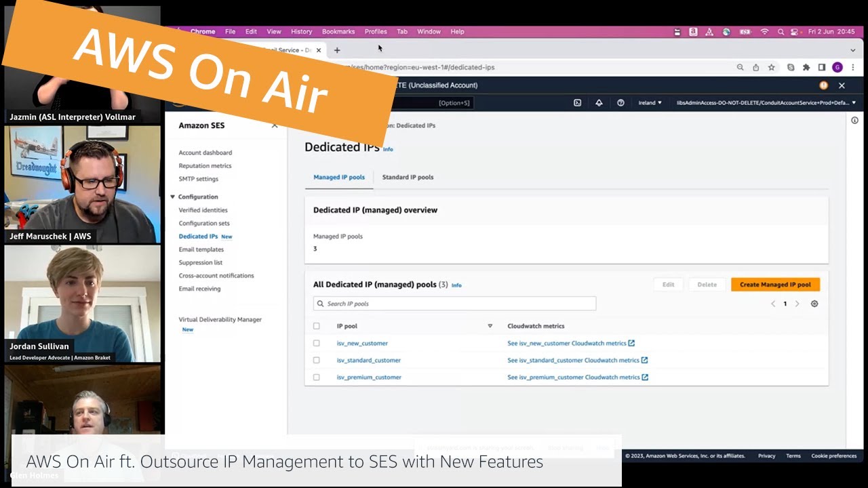
Task: Bookmark this page with the star icon
Action: click(771, 68)
